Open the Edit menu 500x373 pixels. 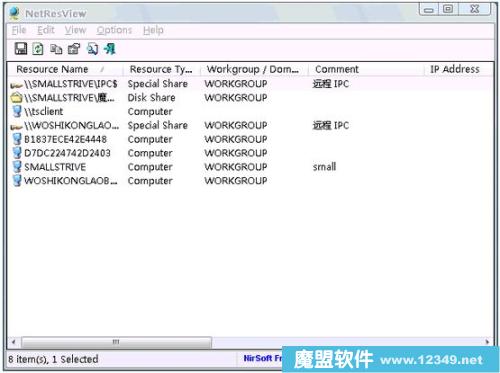coord(46,30)
